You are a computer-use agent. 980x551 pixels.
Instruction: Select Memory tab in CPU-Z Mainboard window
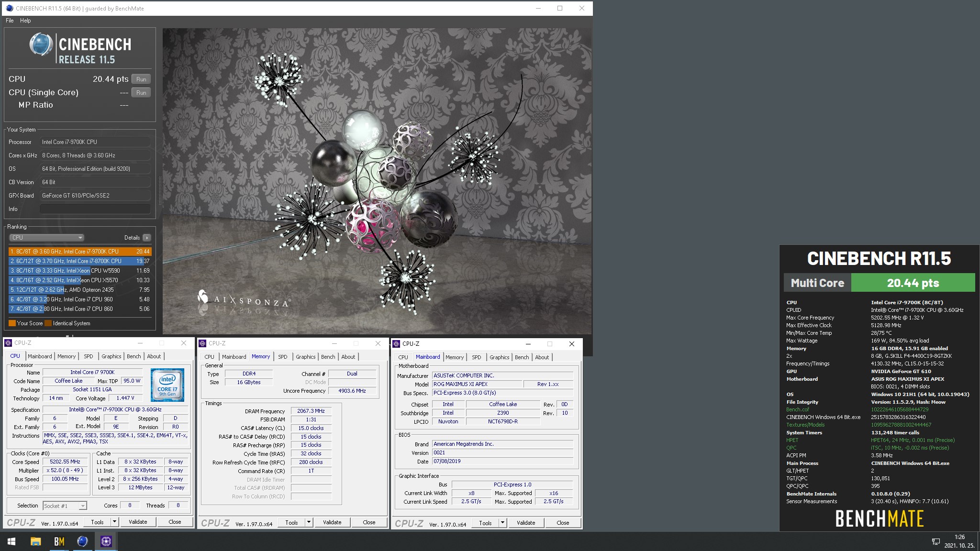(x=454, y=357)
